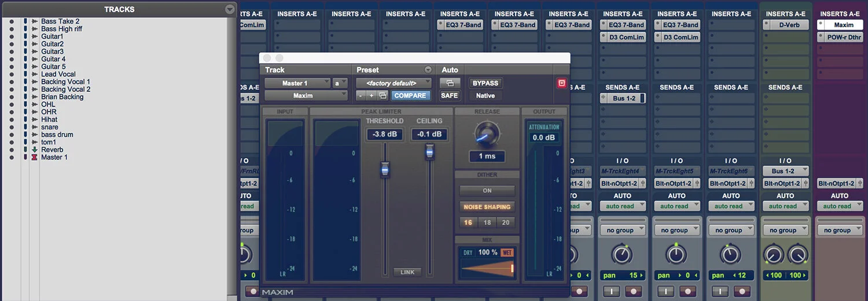The image size is (868, 301).
Task: Click the red target icon in Maxim plugin header
Action: [x=561, y=83]
